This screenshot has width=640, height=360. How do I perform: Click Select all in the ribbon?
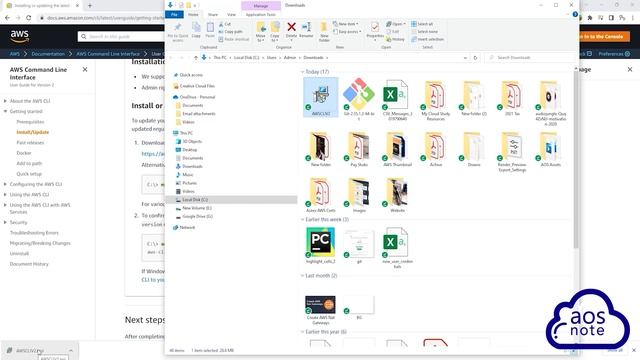click(x=422, y=24)
